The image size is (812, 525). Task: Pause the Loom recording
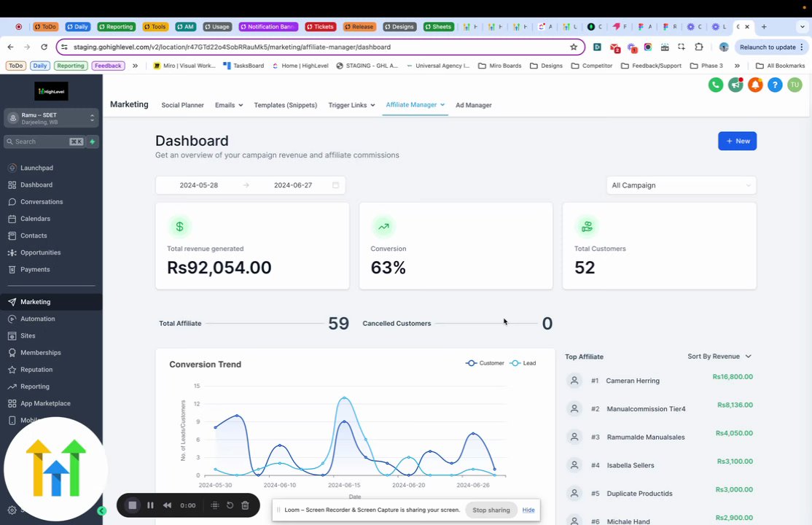150,505
